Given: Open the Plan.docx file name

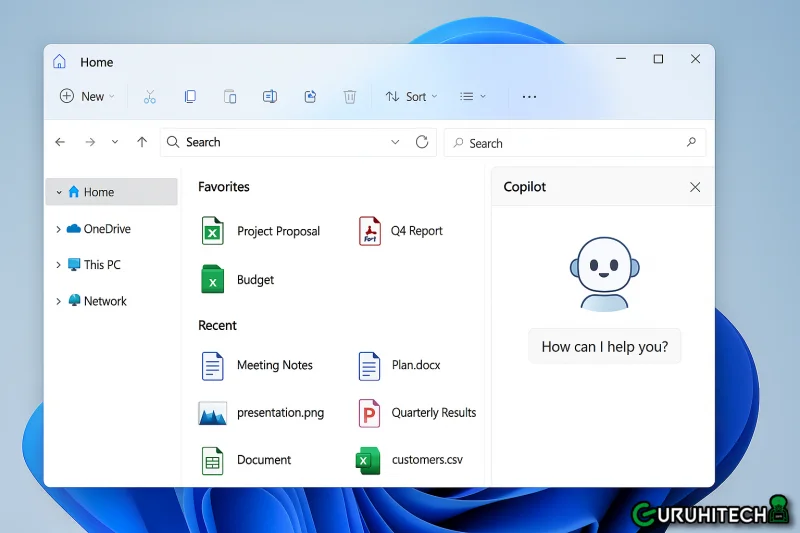Looking at the screenshot, I should 416,365.
